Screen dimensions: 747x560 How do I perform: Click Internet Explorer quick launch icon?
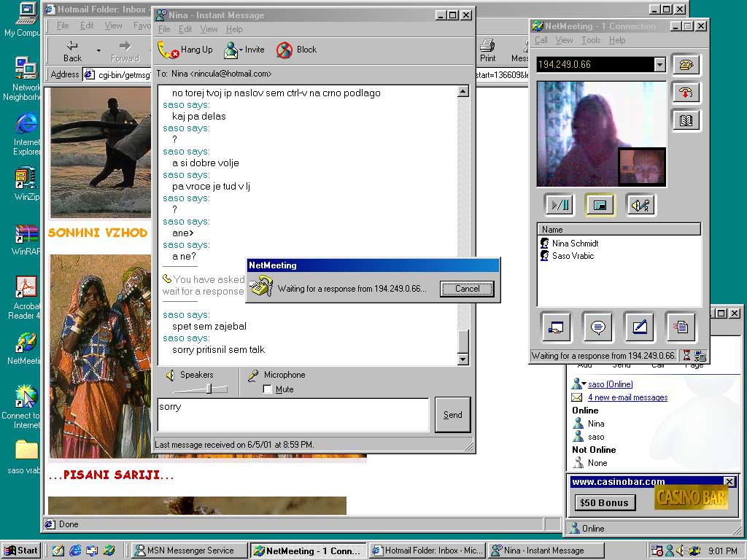75,551
